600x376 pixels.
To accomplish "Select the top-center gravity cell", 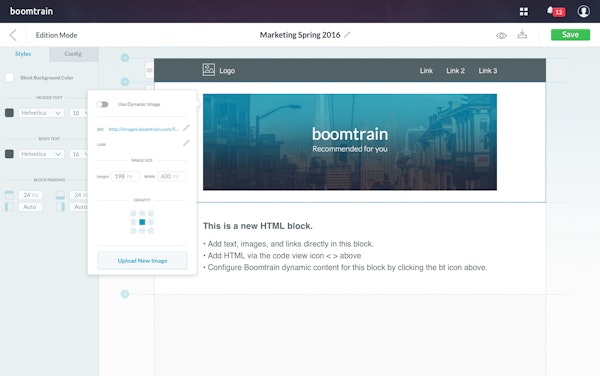I will point(142,213).
